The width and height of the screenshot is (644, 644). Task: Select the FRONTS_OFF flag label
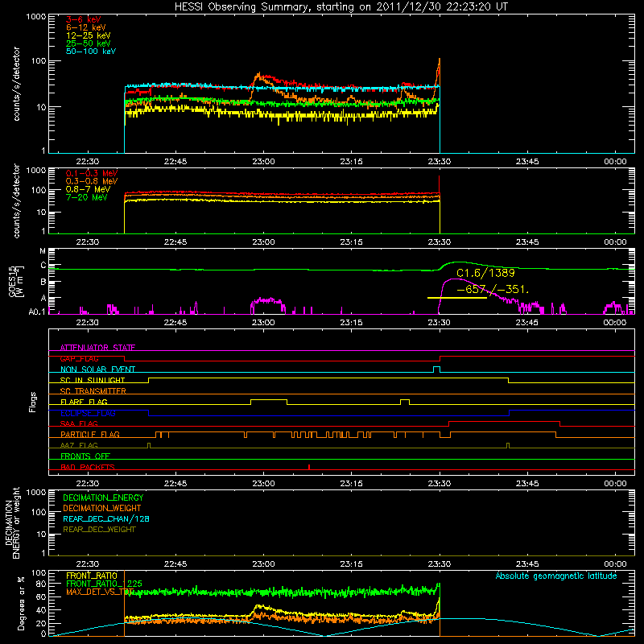pos(85,456)
